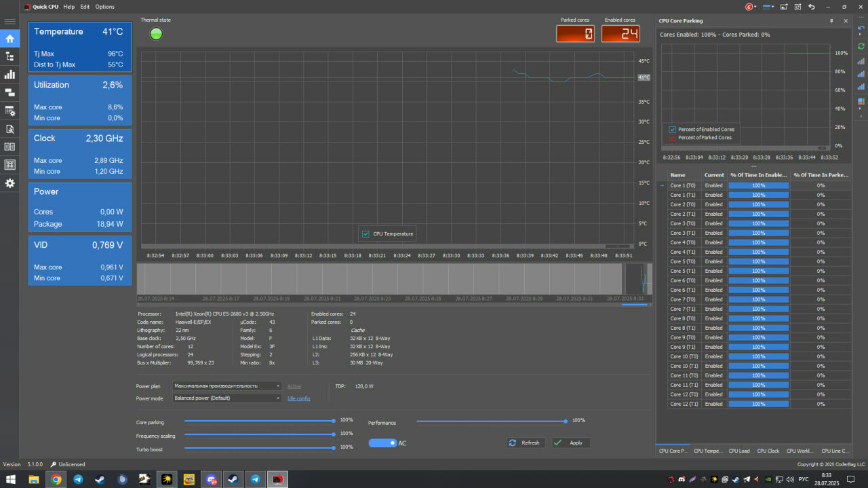Expand the blue line style dropdown in title bar
This screenshot has height=488, width=868.
pos(768,7)
